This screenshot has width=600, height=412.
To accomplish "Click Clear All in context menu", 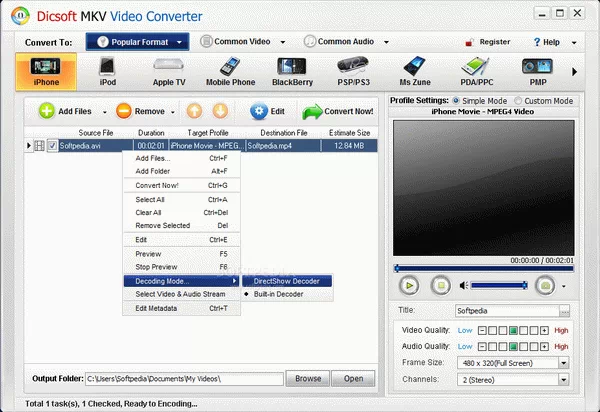I will pos(181,213).
